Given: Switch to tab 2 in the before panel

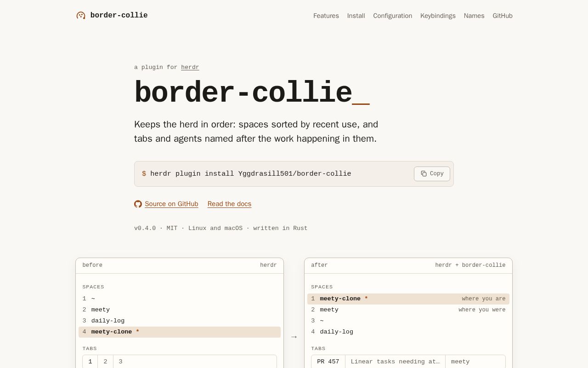Looking at the screenshot, I should (x=105, y=362).
